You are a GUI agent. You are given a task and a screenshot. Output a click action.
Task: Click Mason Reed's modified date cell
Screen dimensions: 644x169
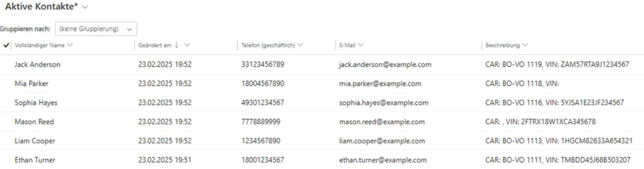(165, 122)
